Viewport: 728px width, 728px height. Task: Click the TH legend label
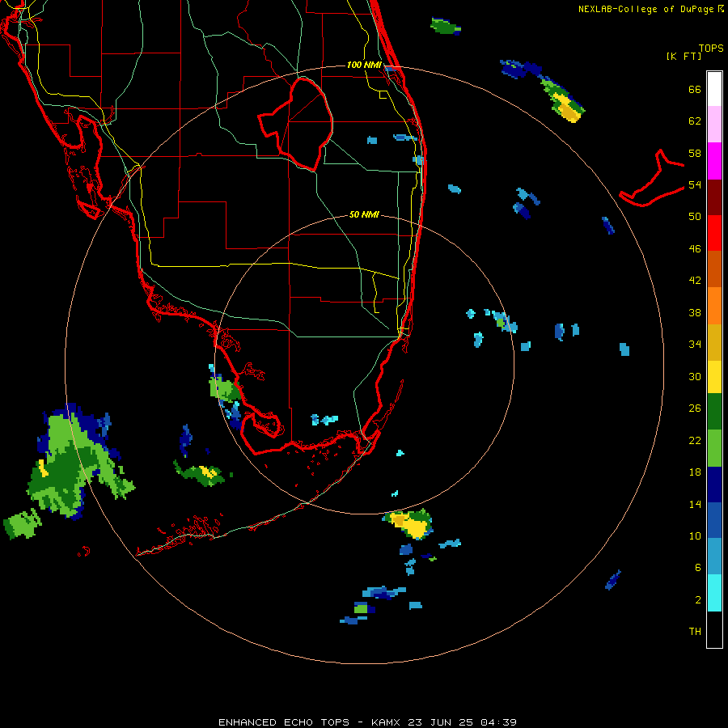coord(695,631)
